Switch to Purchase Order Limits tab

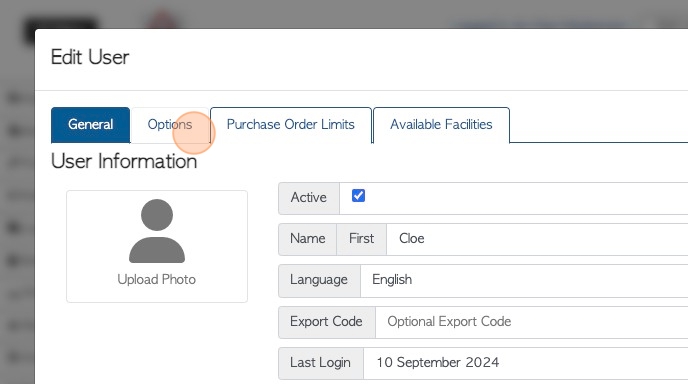click(x=290, y=125)
